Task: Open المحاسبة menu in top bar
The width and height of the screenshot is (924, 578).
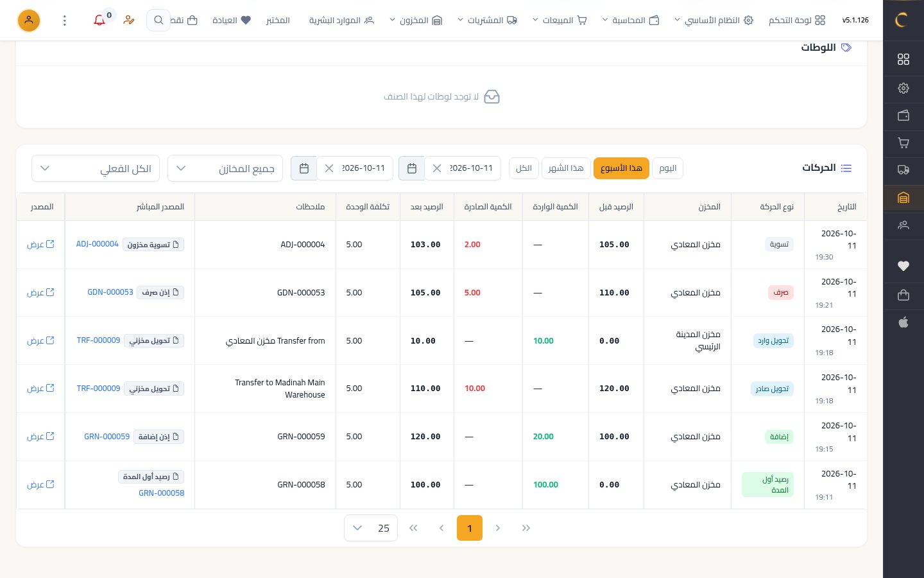Action: (630, 21)
